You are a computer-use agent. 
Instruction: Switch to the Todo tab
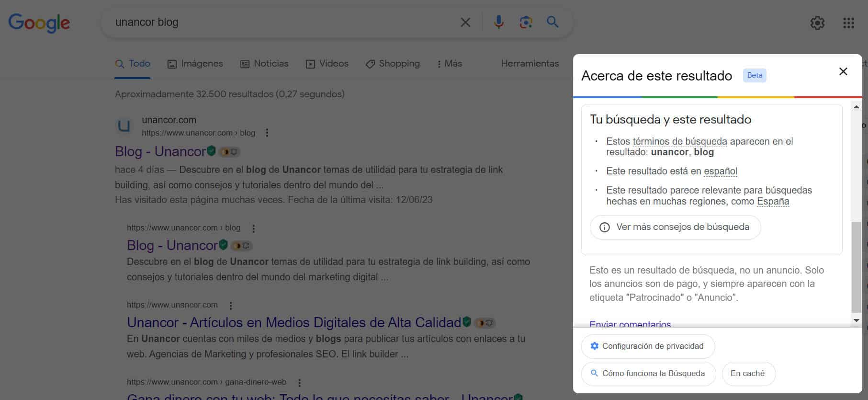click(133, 64)
